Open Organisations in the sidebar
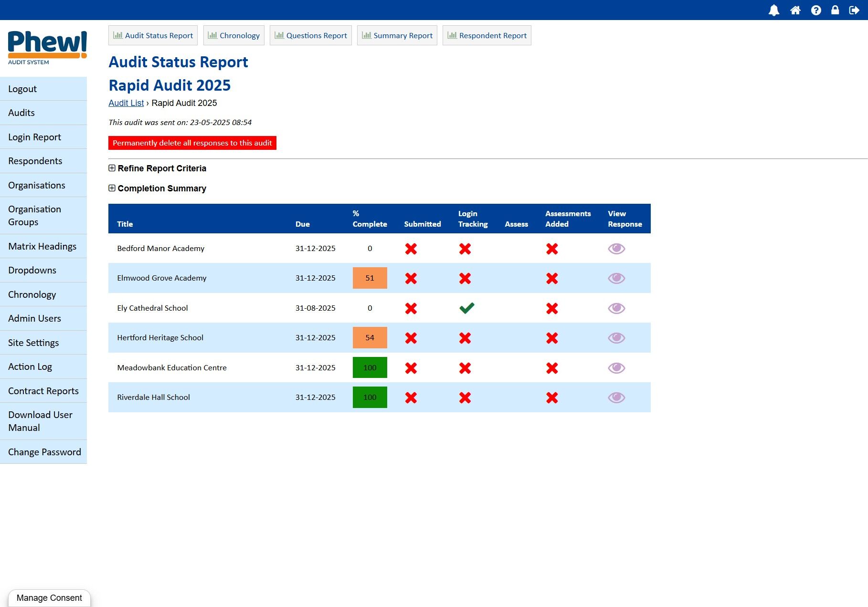This screenshot has height=607, width=868. pyautogui.click(x=43, y=185)
